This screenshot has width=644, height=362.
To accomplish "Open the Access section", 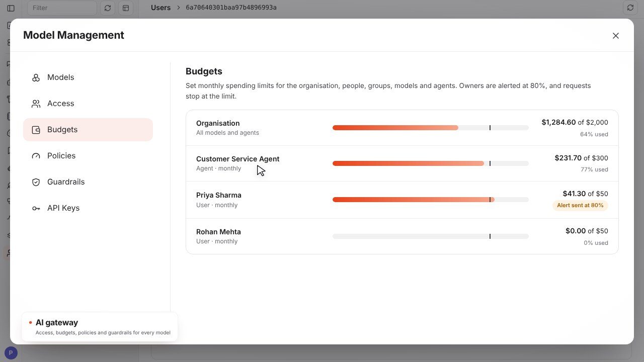I will click(88, 104).
